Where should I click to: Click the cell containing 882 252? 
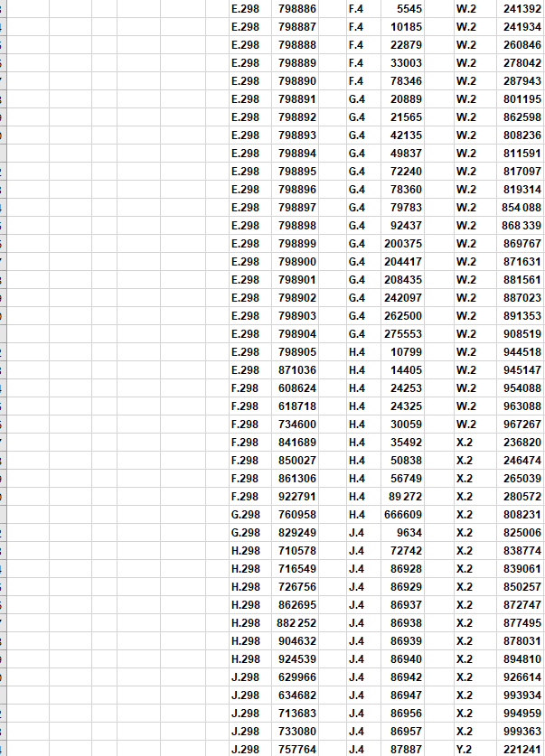(x=297, y=623)
